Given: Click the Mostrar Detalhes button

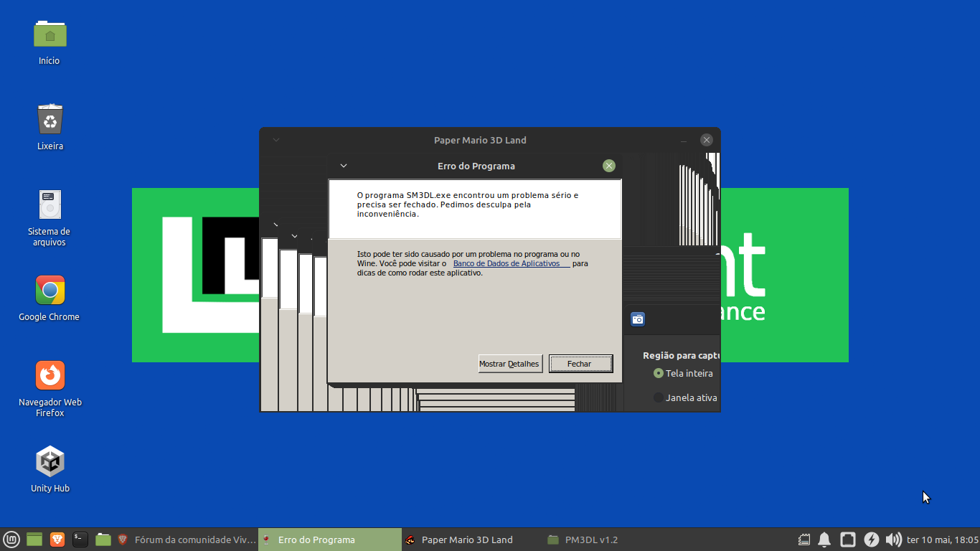Looking at the screenshot, I should (x=510, y=364).
